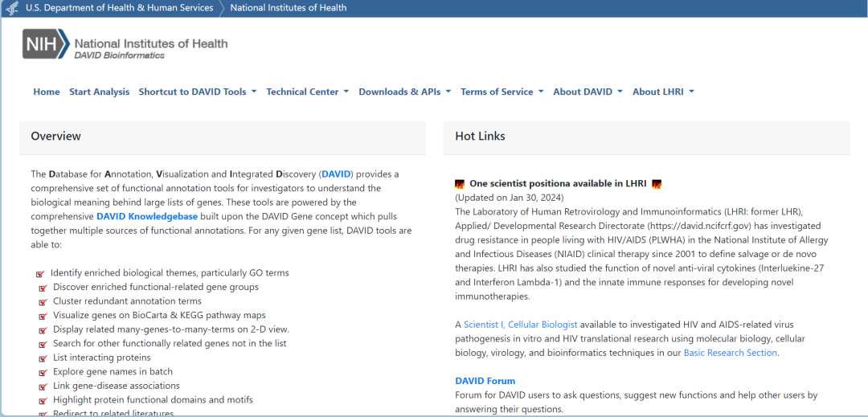This screenshot has height=417, width=868.
Task: Open Start Analysis from navigation
Action: pyautogui.click(x=99, y=92)
